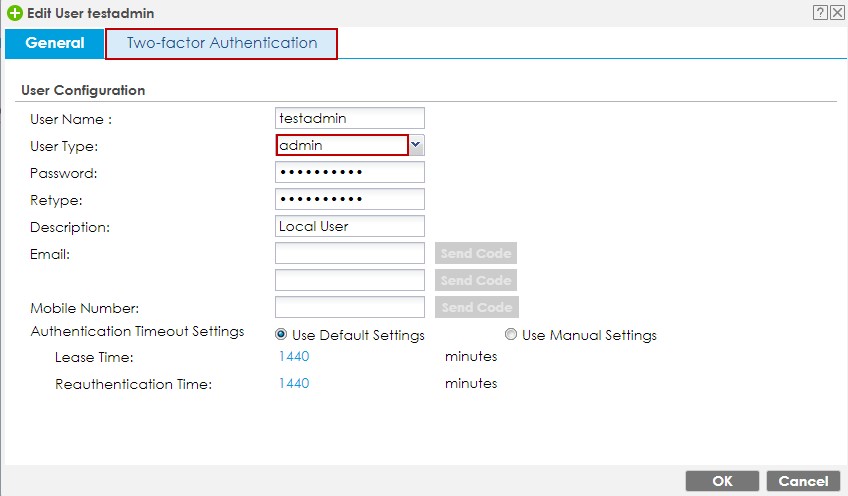Switch to the General tab
The width and height of the screenshot is (848, 496).
pyautogui.click(x=54, y=44)
